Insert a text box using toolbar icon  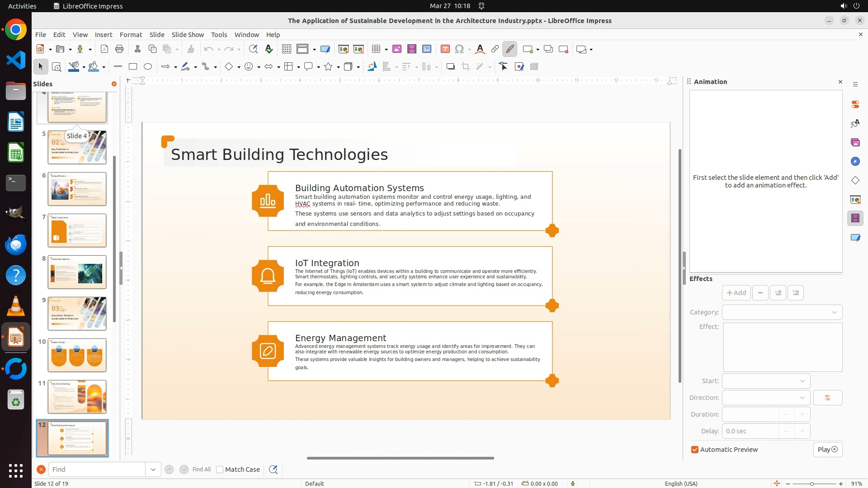445,49
